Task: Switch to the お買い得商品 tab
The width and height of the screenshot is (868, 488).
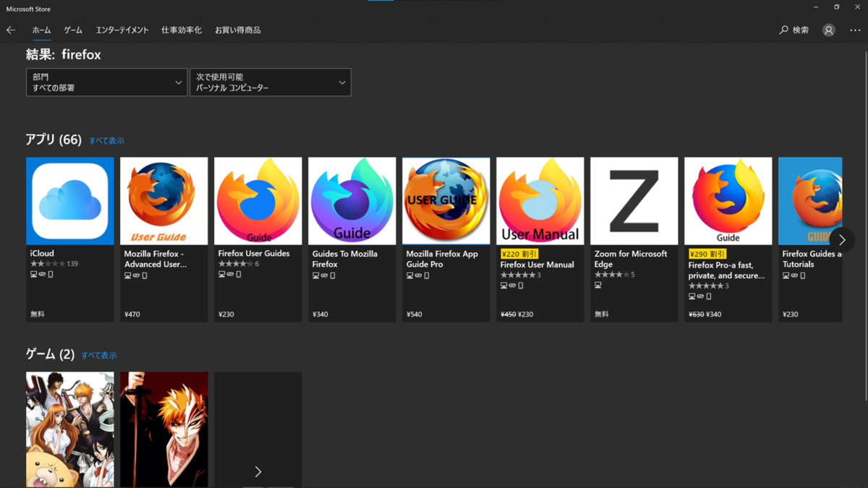Action: 237,30
